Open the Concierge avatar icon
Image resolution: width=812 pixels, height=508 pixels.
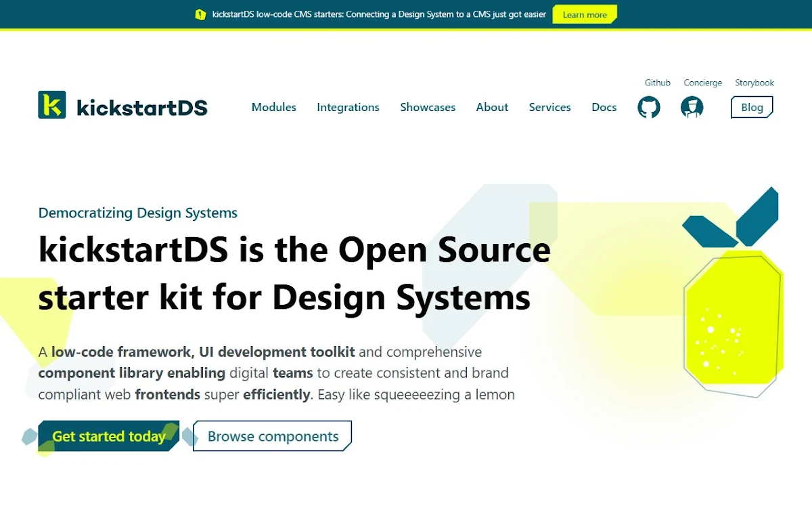(x=692, y=107)
